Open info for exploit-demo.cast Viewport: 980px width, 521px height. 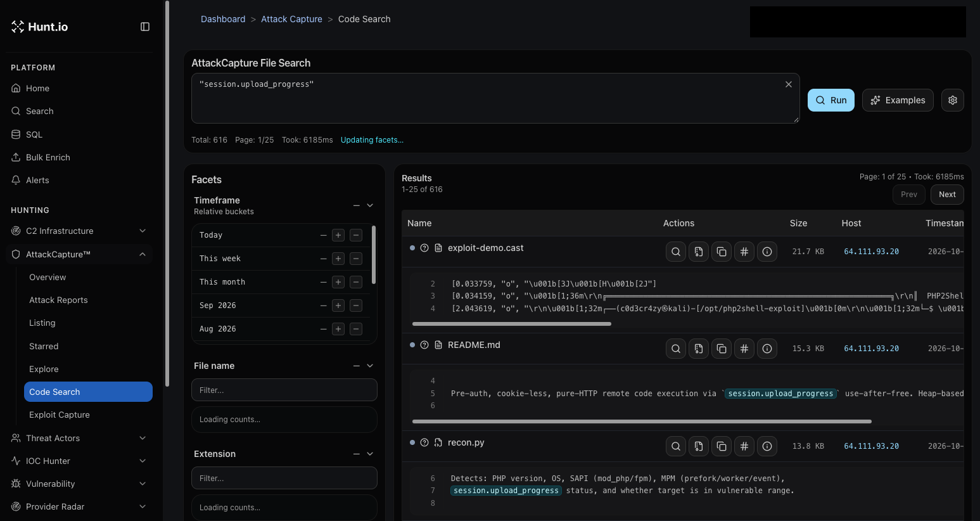tap(767, 252)
